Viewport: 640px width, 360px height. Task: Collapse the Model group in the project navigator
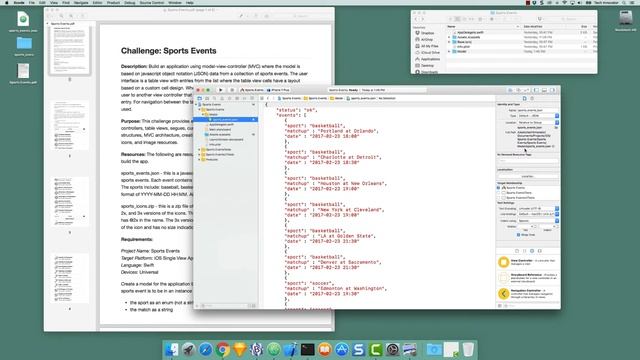point(203,114)
